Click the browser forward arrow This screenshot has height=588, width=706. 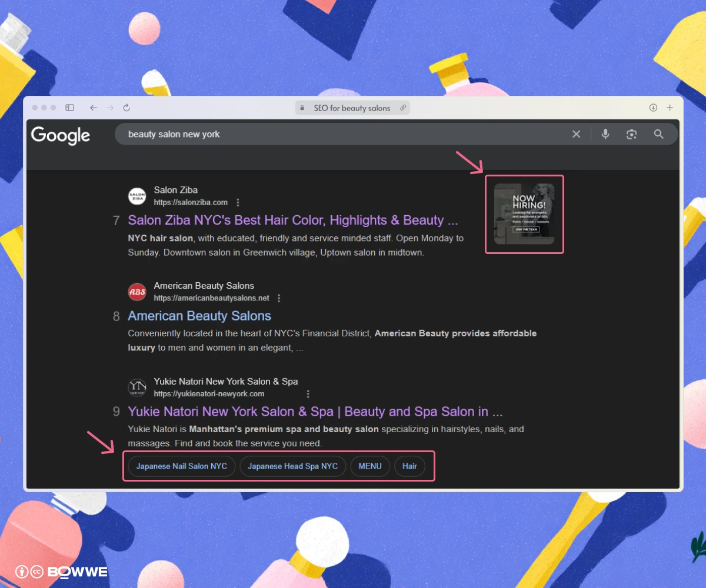[110, 108]
